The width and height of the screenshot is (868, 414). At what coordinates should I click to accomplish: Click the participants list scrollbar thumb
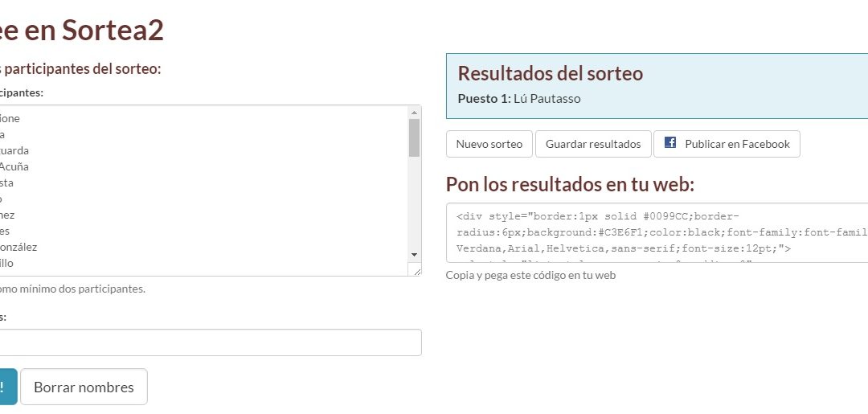(x=415, y=137)
